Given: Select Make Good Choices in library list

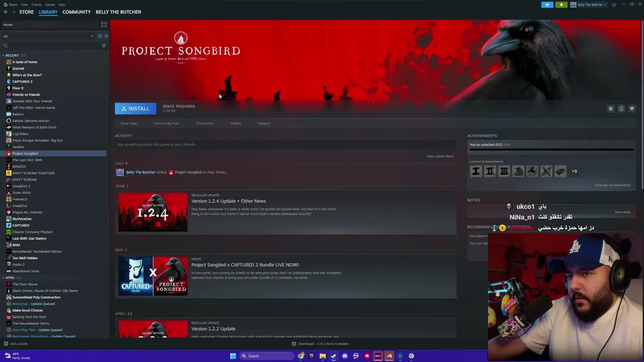Looking at the screenshot, I should [28, 310].
